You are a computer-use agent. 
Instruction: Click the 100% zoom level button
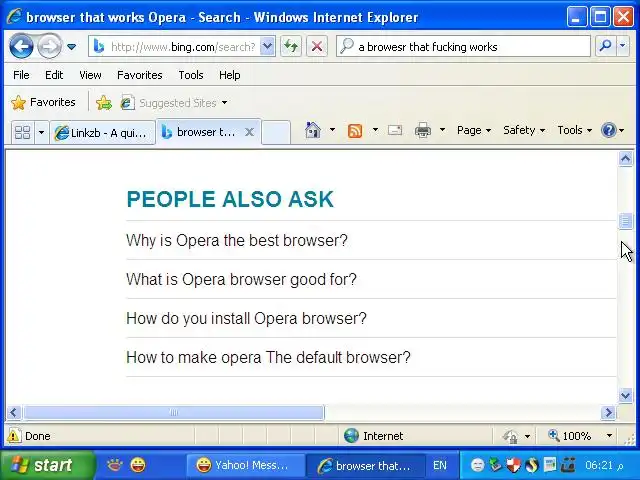(x=570, y=436)
